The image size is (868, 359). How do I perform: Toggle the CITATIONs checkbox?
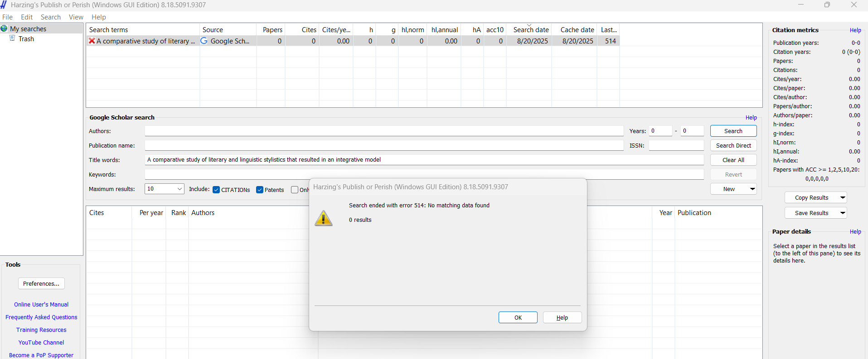[216, 190]
